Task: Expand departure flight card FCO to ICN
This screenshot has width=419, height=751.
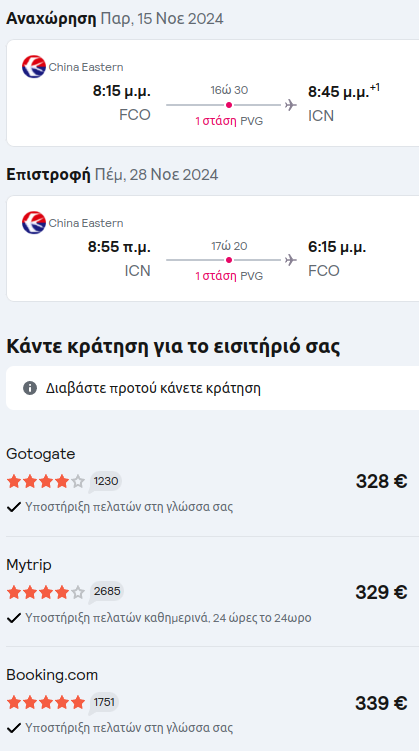Action: (x=212, y=93)
